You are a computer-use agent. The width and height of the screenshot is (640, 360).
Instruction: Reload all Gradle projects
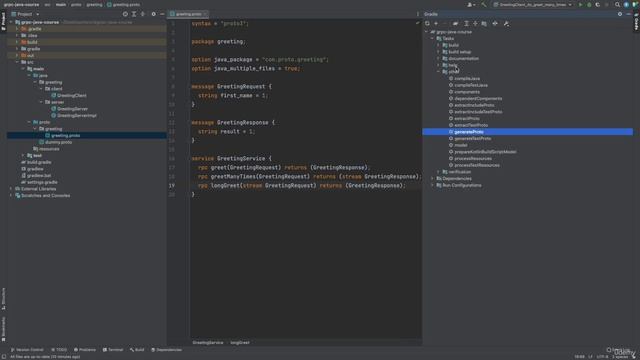pyautogui.click(x=427, y=24)
